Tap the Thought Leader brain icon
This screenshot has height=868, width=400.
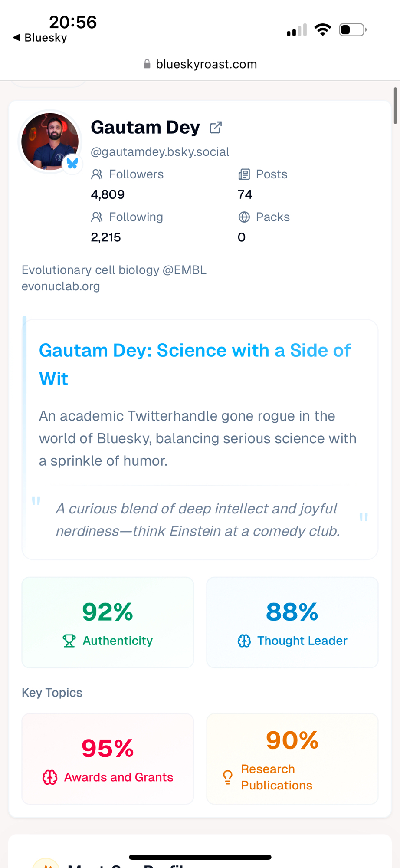coord(244,641)
